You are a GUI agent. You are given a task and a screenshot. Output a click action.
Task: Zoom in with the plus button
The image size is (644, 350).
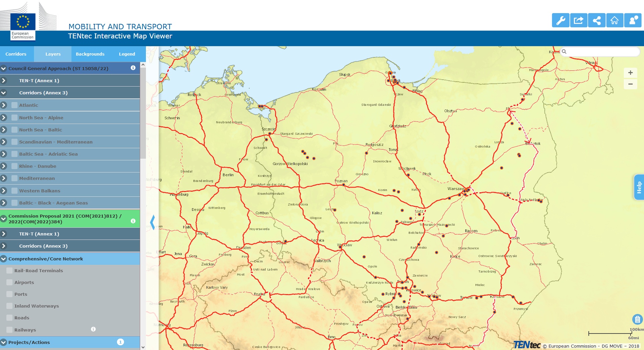(631, 73)
